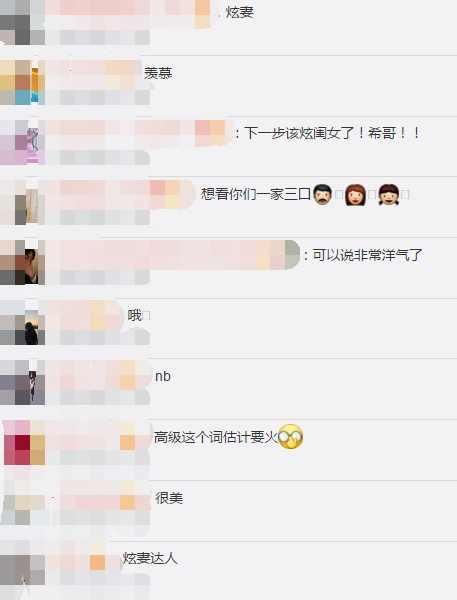Click the wide-eyed emoji after 高级这个词估计要火

click(x=291, y=437)
